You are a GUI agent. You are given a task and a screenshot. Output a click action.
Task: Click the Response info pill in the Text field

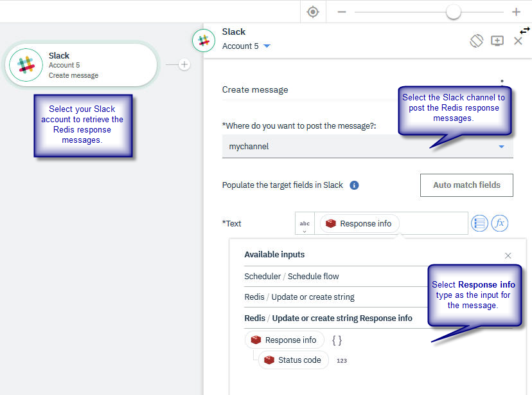coord(360,223)
